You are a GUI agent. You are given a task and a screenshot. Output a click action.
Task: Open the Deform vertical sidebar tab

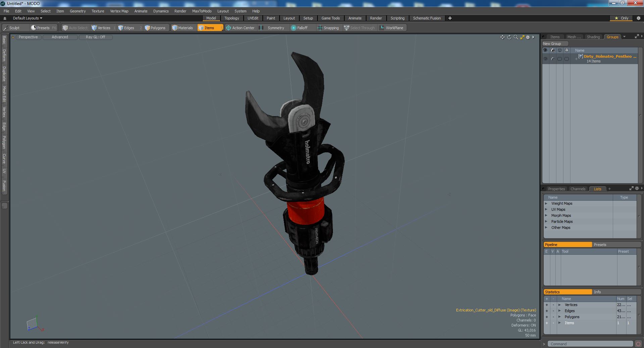pos(4,55)
